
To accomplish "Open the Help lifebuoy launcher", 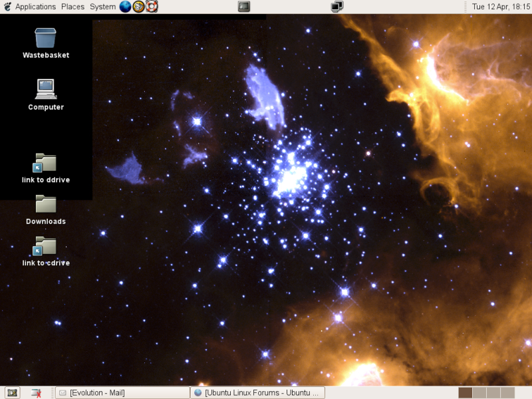I will tap(152, 7).
